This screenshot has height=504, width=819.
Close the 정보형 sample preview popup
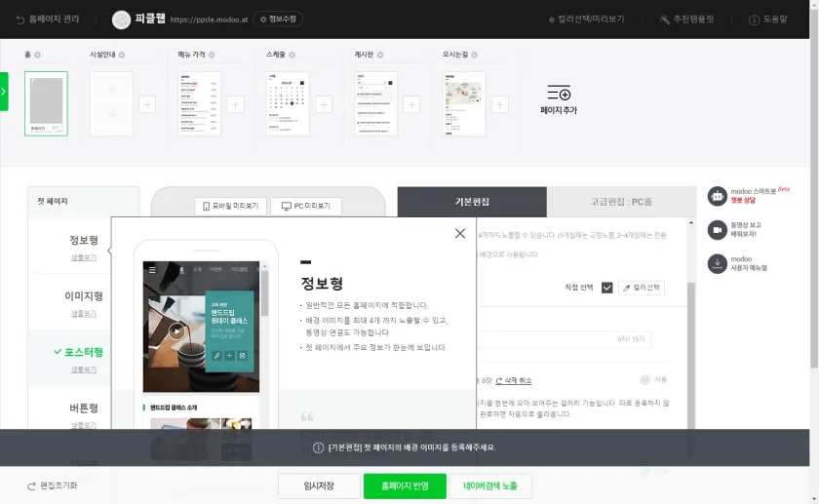point(460,233)
